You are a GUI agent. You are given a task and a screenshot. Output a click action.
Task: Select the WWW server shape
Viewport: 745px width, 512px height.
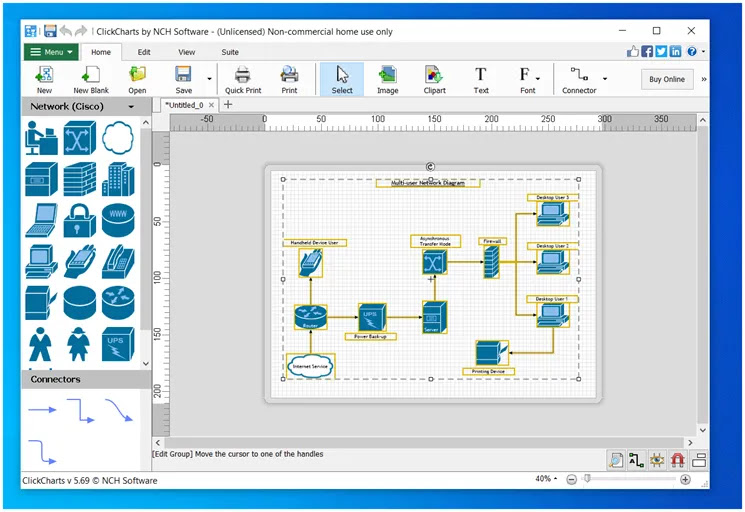(x=118, y=220)
